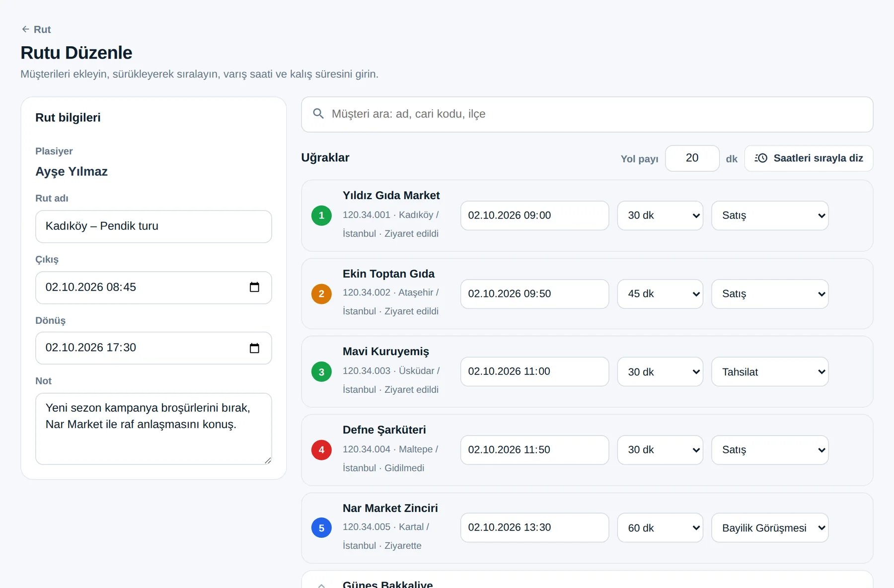Image resolution: width=894 pixels, height=588 pixels.
Task: Open the Çıkış calendar picker icon
Action: [254, 287]
